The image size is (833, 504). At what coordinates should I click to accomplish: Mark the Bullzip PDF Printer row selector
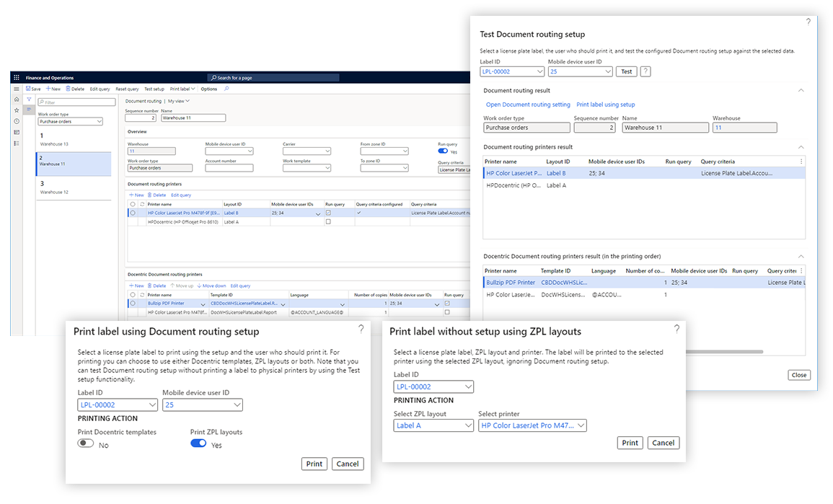click(133, 304)
